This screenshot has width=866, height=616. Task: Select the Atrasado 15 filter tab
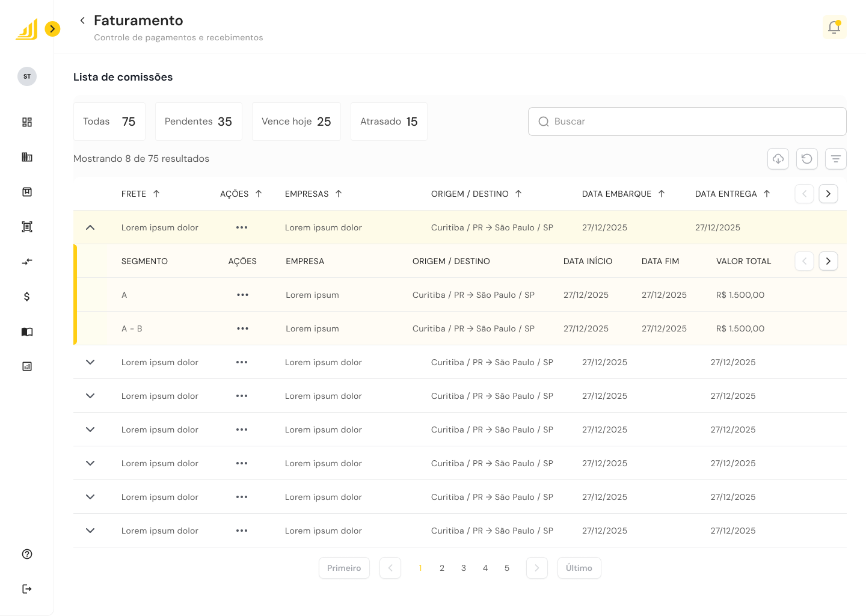[388, 122]
